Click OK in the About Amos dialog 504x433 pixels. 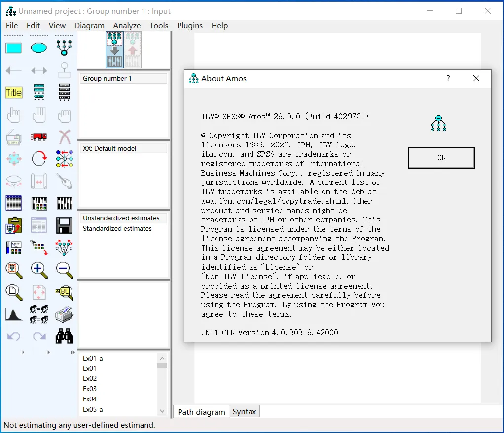pos(441,158)
